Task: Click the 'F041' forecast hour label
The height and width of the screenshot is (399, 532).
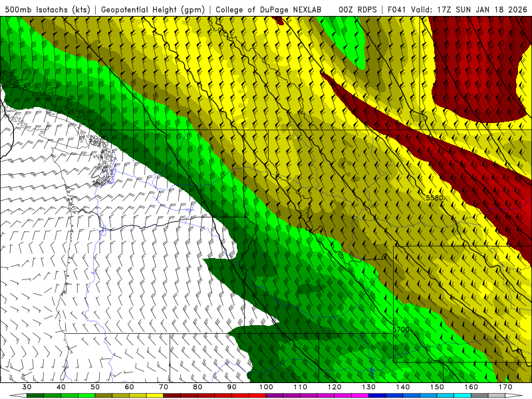Action: pos(396,9)
